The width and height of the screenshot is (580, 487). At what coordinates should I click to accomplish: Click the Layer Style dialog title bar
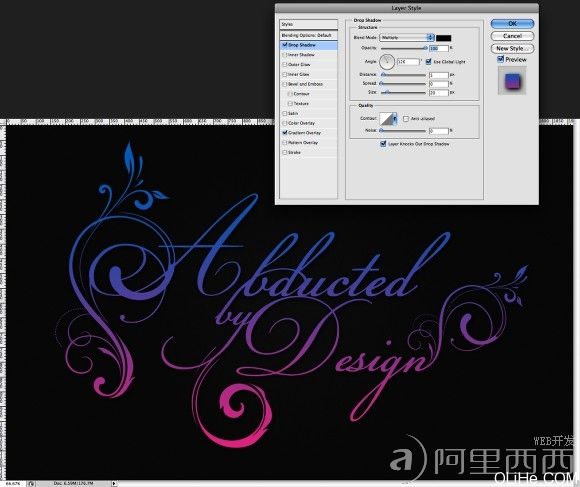click(407, 8)
